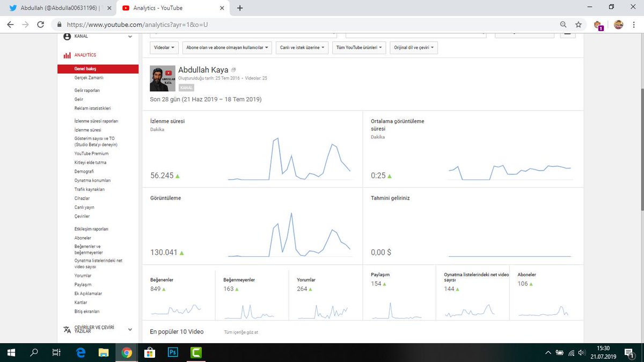This screenshot has width=644, height=362.
Task: Go back to the previous page
Action: pyautogui.click(x=10, y=25)
